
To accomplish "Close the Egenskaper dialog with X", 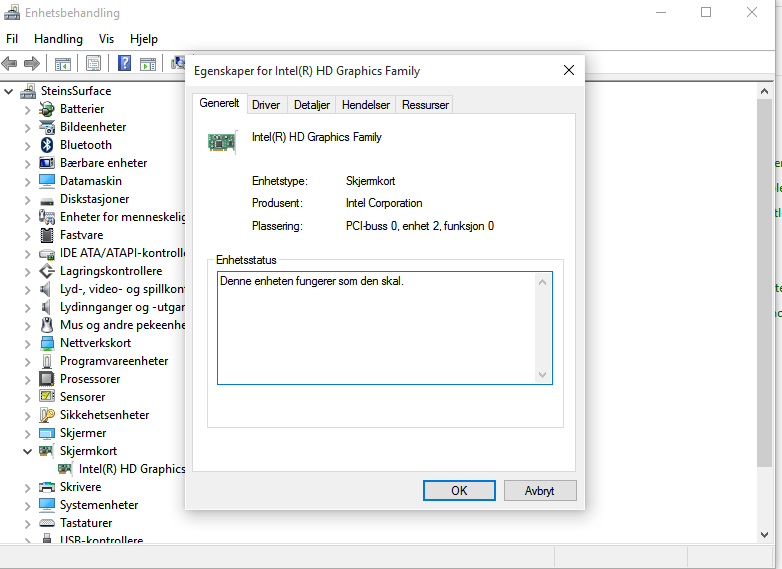I will [x=569, y=70].
